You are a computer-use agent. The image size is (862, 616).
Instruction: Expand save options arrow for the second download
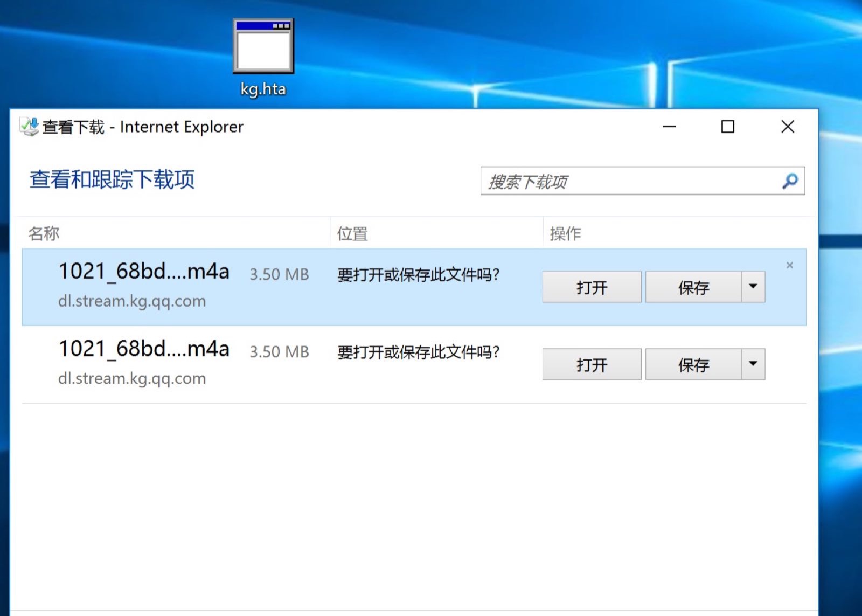tap(753, 364)
